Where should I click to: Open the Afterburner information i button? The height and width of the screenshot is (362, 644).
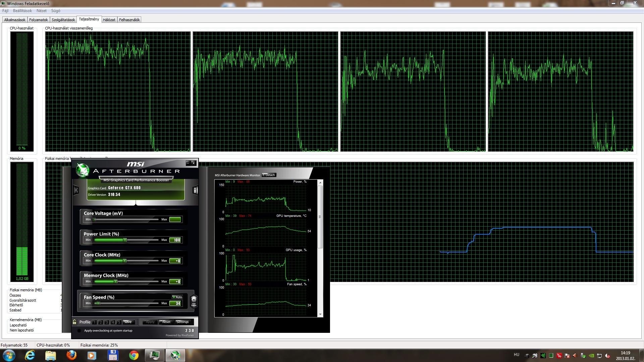pos(195,190)
